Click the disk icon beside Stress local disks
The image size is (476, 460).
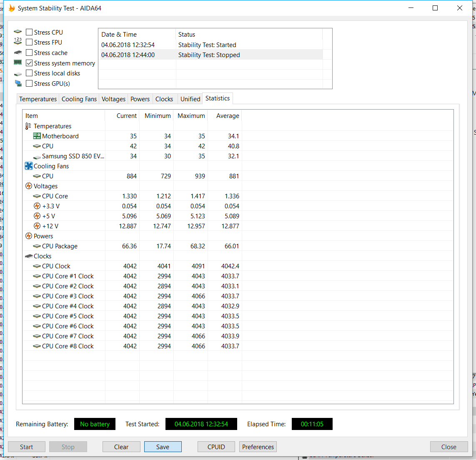point(18,74)
